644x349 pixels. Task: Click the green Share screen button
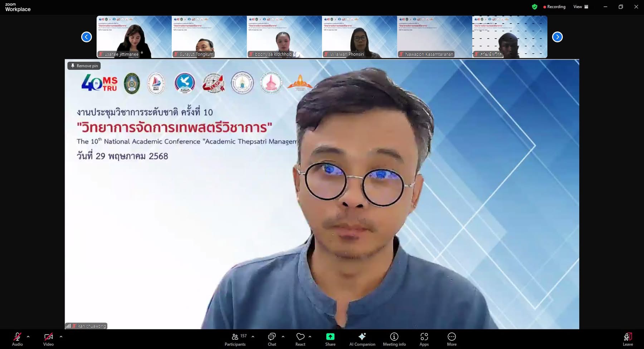click(330, 339)
